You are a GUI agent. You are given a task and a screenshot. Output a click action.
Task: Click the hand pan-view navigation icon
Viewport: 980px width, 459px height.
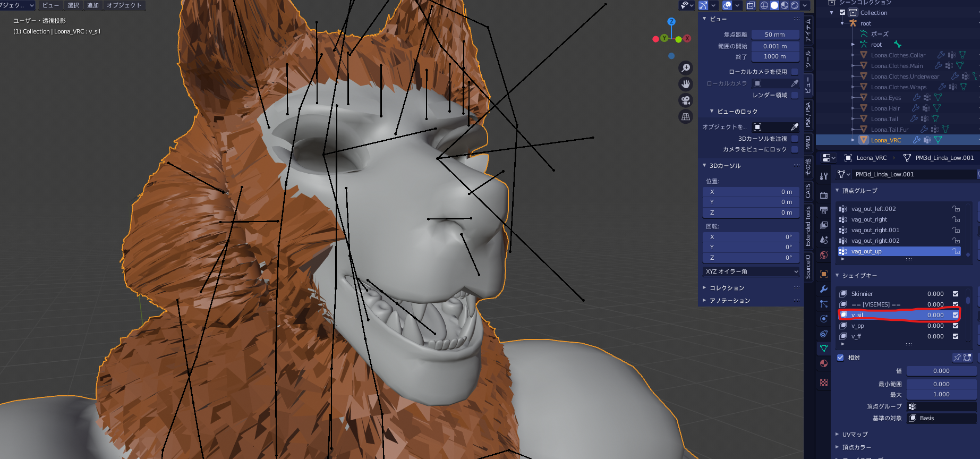click(x=686, y=84)
